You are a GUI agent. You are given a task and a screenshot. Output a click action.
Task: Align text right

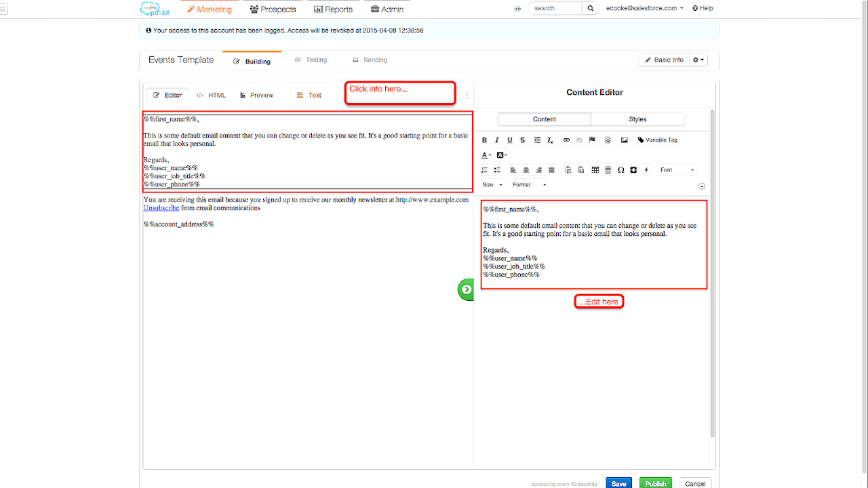tap(539, 170)
